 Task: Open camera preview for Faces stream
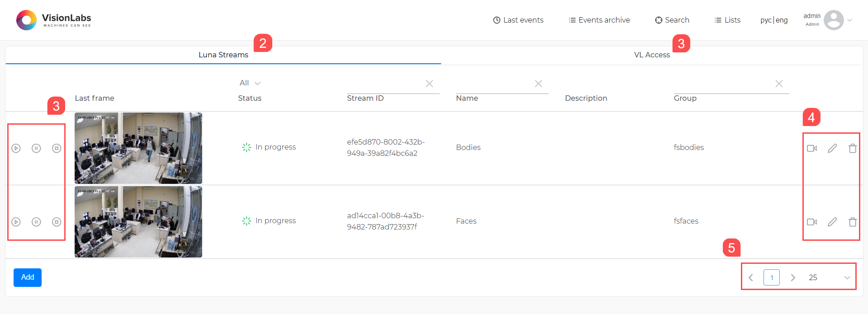pos(812,222)
